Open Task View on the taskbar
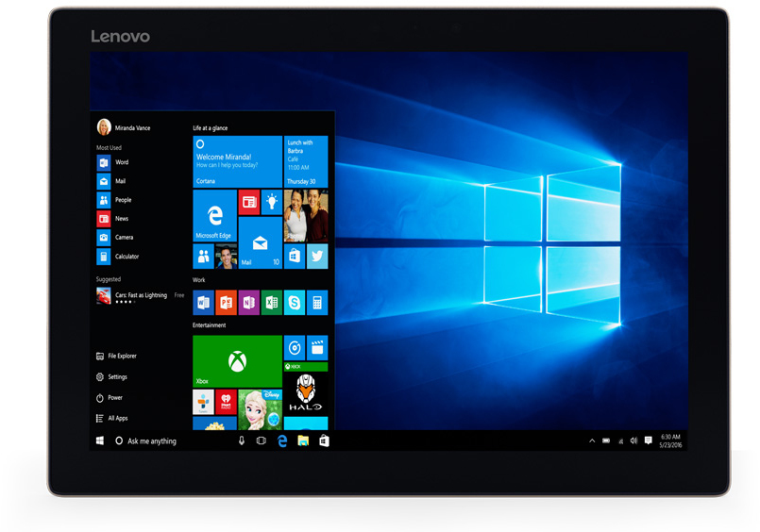The height and width of the screenshot is (532, 760). tap(261, 441)
